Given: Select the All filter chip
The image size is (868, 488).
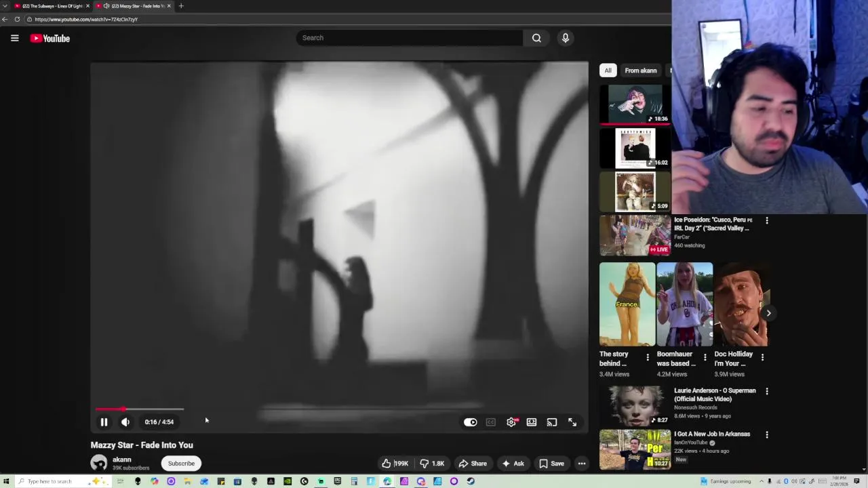Looking at the screenshot, I should tap(608, 70).
